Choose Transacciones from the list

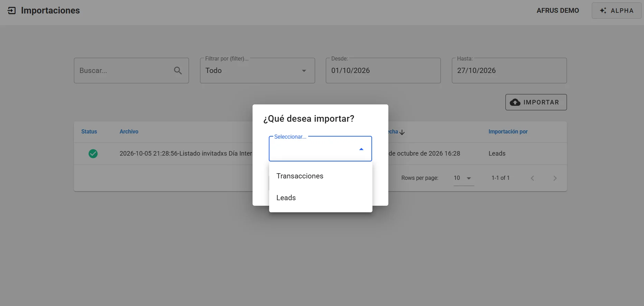coord(321,176)
